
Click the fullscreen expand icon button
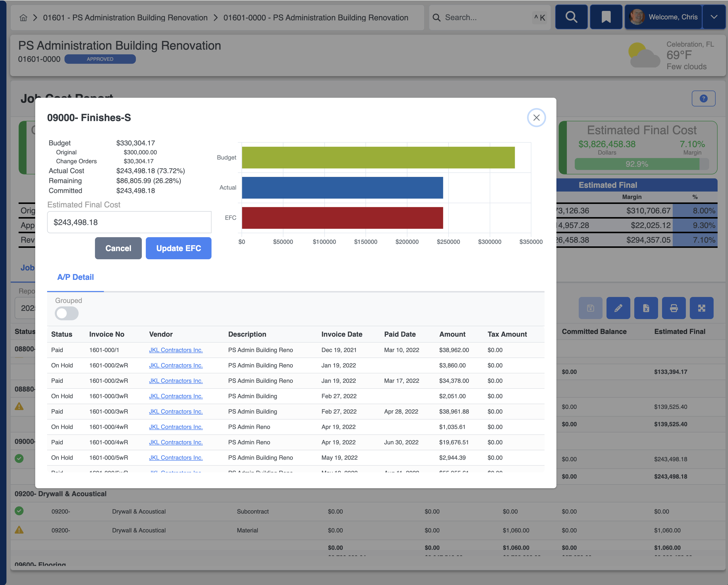pyautogui.click(x=701, y=308)
